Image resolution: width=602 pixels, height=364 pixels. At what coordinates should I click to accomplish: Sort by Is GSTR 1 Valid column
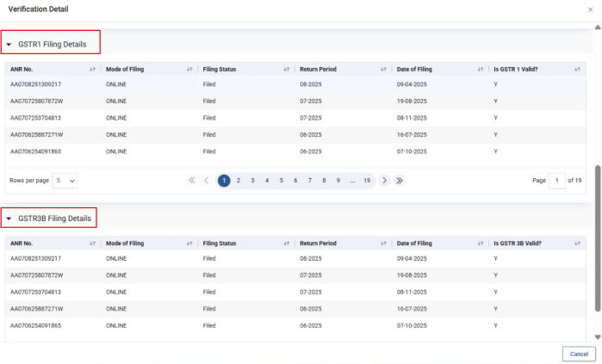coord(577,68)
